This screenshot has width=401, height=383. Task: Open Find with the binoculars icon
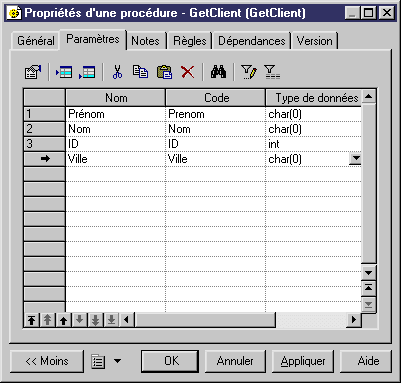[x=218, y=72]
